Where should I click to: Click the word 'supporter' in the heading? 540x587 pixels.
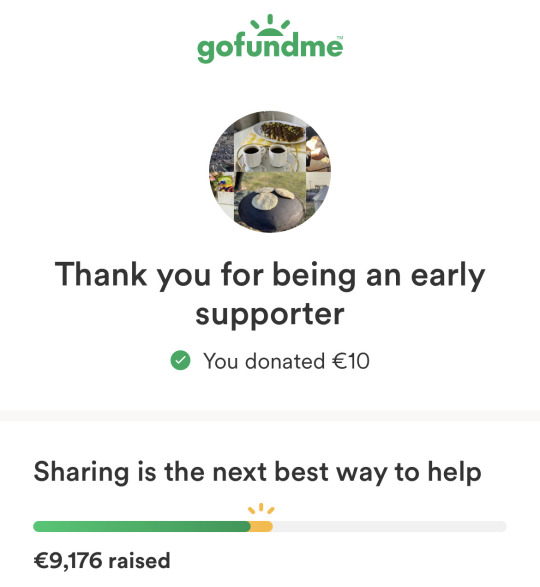click(270, 314)
